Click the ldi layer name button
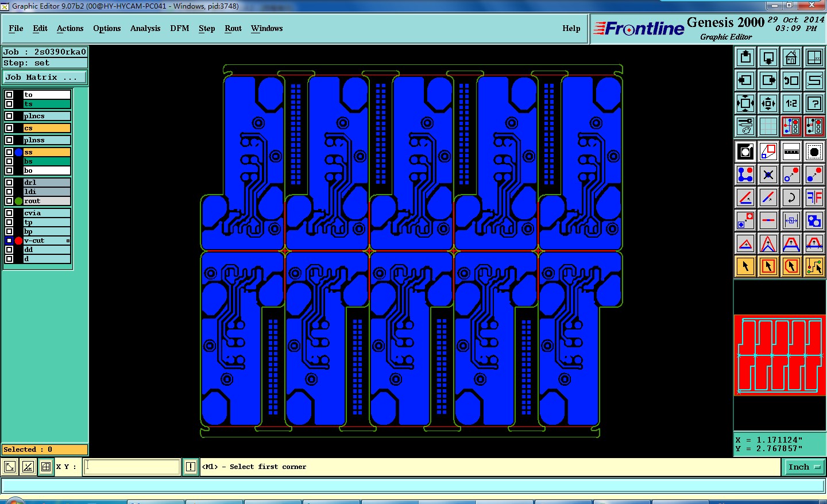This screenshot has height=504, width=827. coord(47,192)
